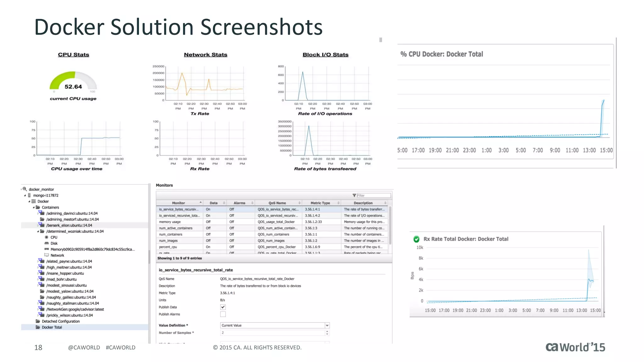Click the admiring_davinci folder icon

[42, 213]
